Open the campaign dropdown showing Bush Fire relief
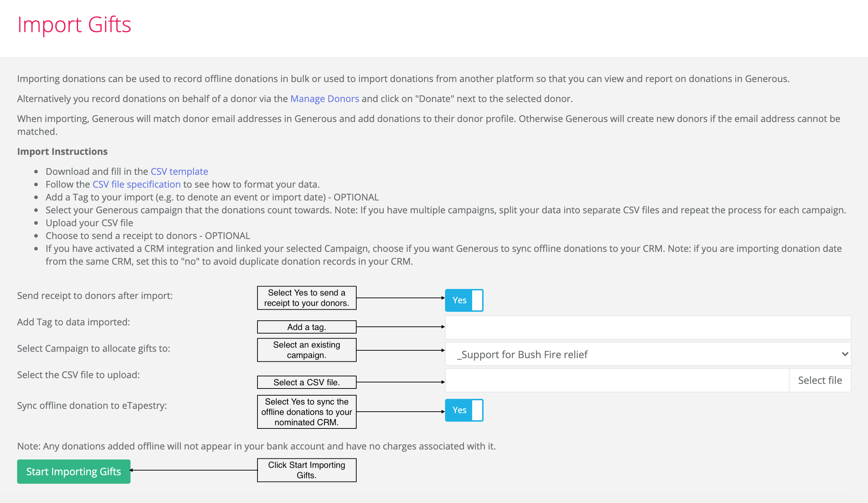The image size is (868, 503). click(x=648, y=354)
